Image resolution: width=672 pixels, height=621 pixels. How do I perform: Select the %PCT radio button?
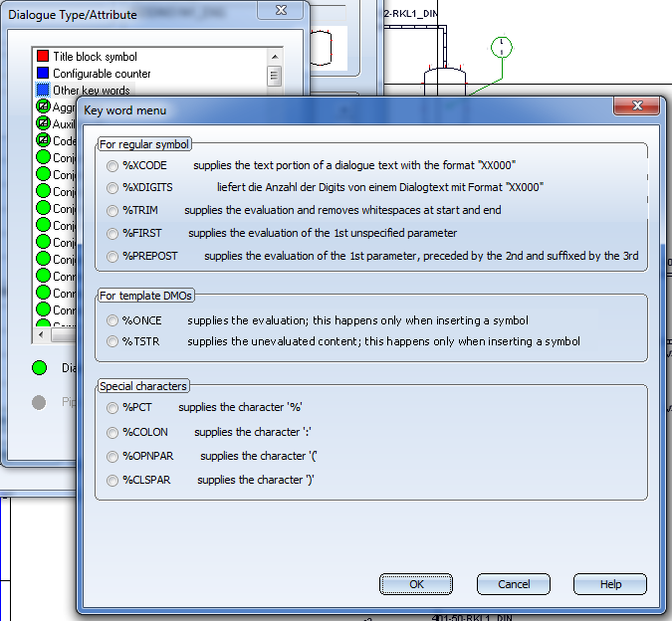click(x=112, y=408)
